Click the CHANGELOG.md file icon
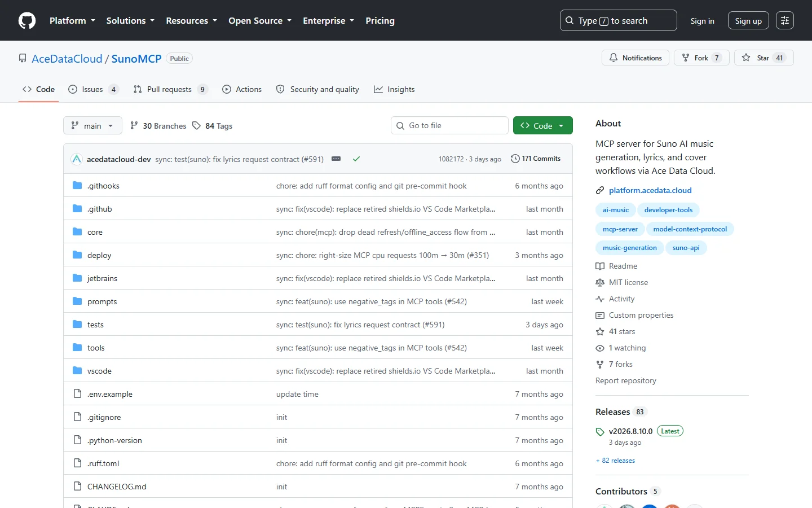This screenshot has height=508, width=812. point(77,487)
